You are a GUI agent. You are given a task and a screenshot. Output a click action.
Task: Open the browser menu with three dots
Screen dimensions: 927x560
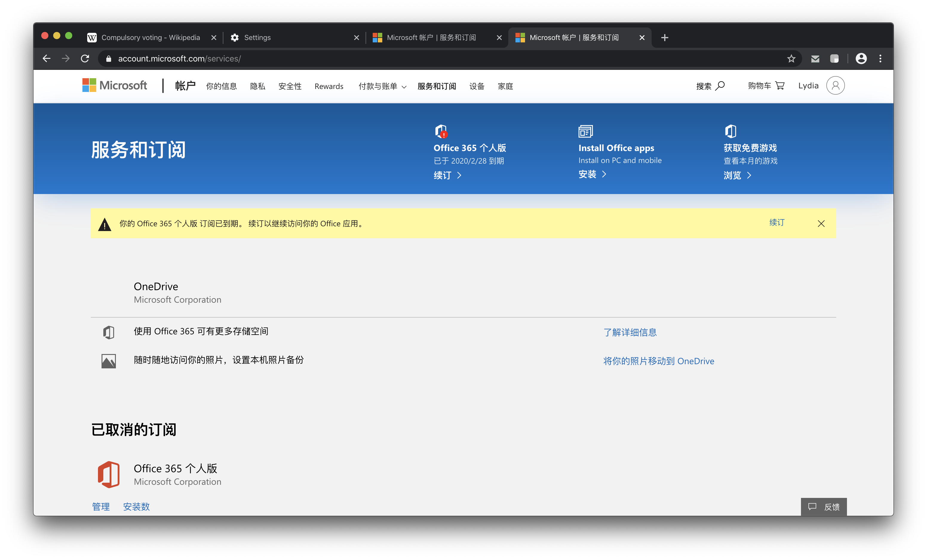[880, 59]
